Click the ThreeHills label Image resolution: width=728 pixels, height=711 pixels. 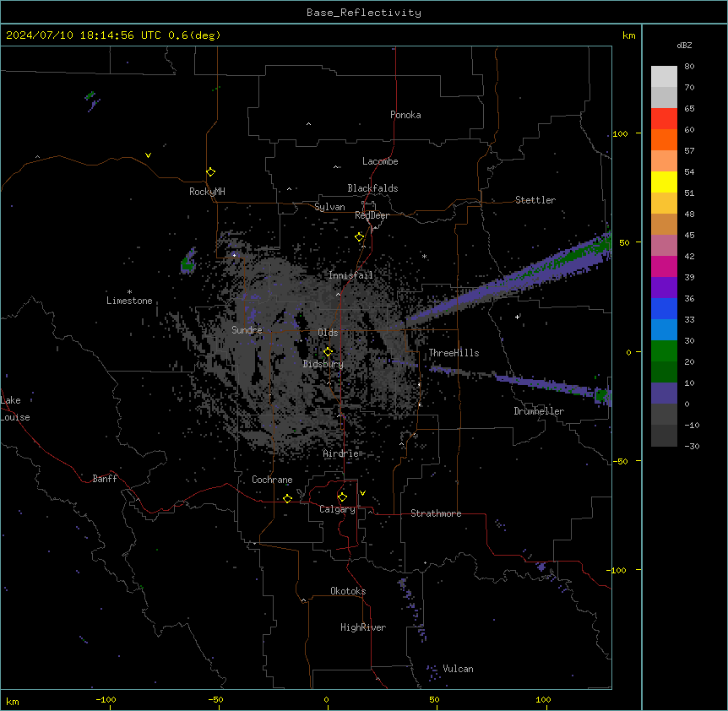[x=454, y=353]
